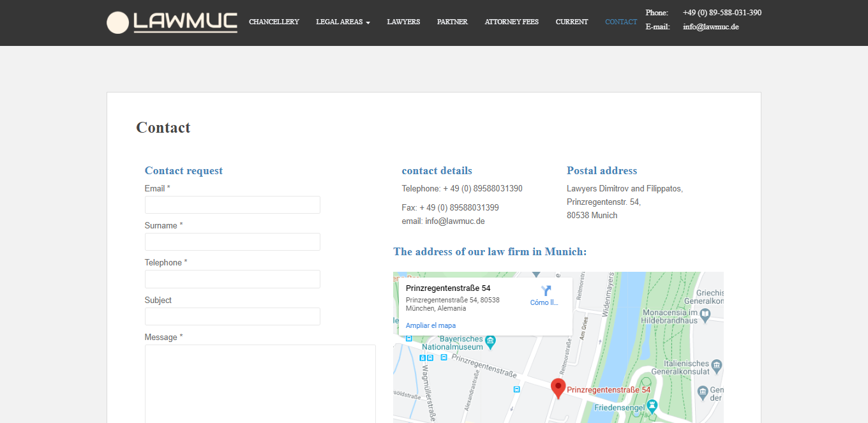Click the 'Contact request' heading
This screenshot has height=423, width=868.
[x=184, y=170]
